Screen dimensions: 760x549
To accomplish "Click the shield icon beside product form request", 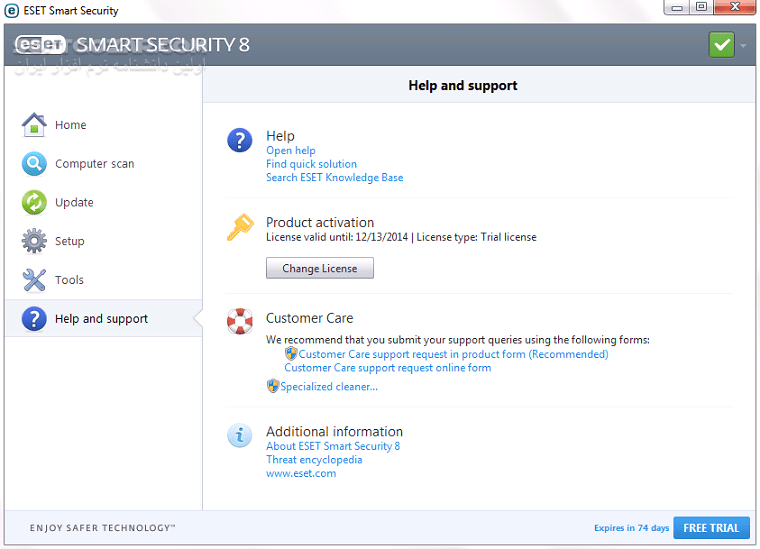I will point(291,353).
